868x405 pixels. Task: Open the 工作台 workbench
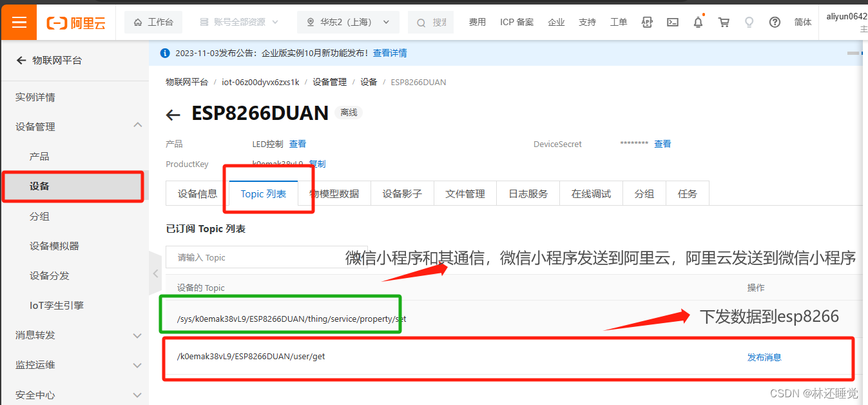153,22
